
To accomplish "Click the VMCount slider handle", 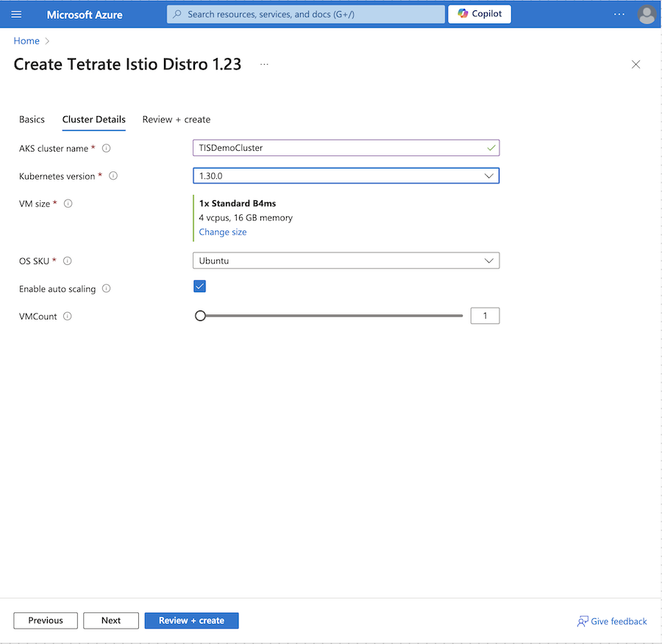I will point(200,316).
